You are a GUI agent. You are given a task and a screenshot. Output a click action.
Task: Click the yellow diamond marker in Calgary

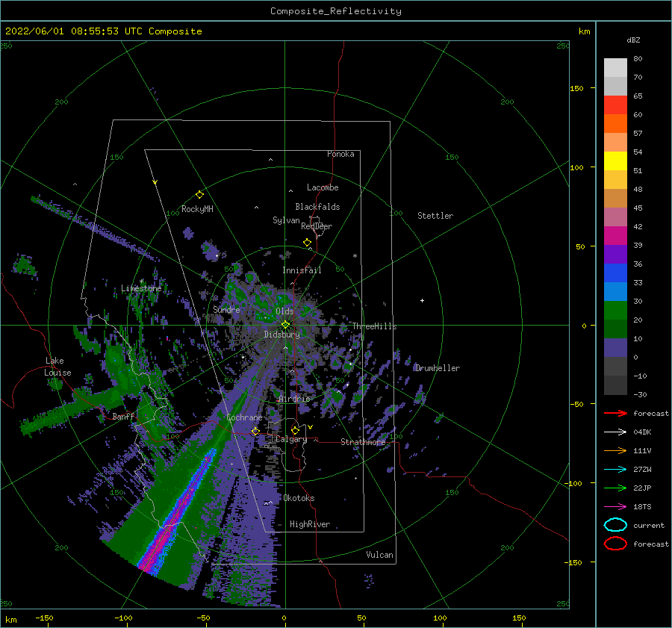[x=295, y=430]
